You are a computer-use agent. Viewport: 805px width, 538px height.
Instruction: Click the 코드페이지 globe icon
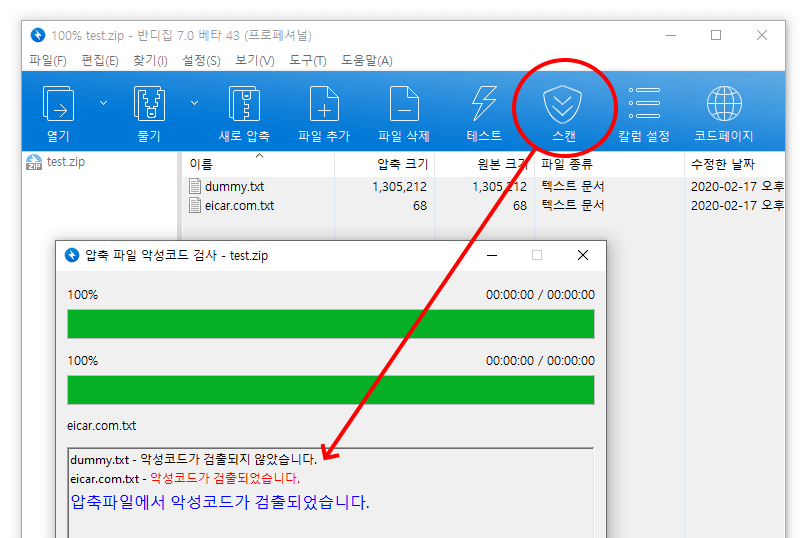tap(724, 103)
